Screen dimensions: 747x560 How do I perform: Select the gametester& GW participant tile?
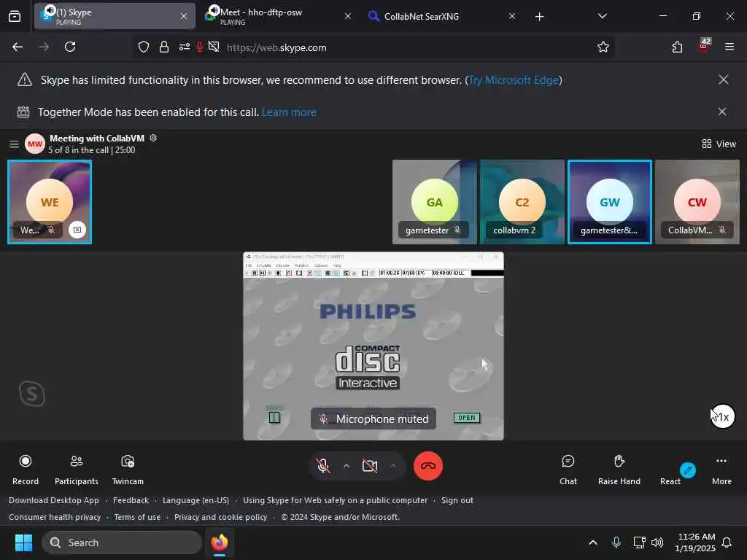610,202
